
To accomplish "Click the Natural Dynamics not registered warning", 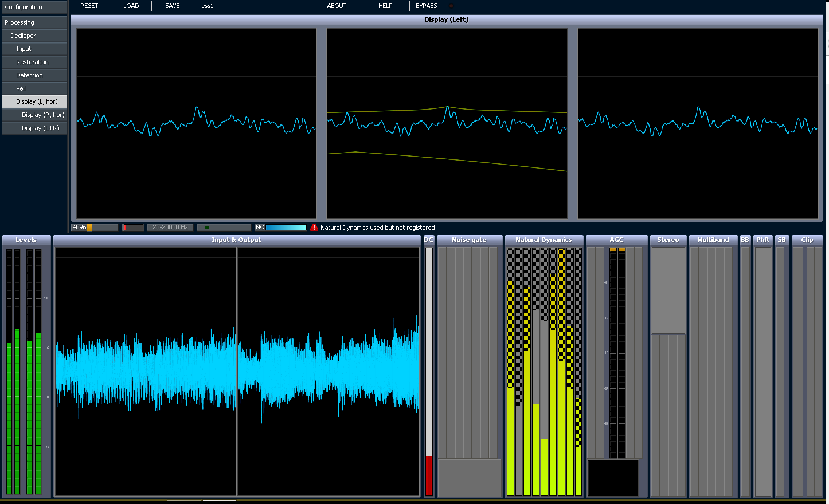I will [x=377, y=228].
